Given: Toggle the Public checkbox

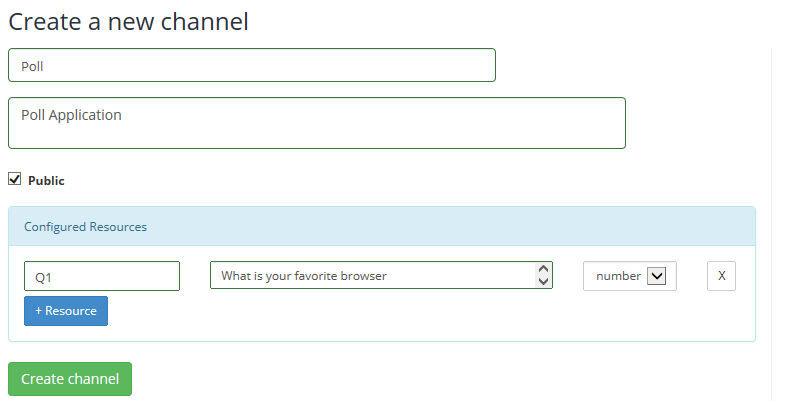Looking at the screenshot, I should tap(15, 179).
